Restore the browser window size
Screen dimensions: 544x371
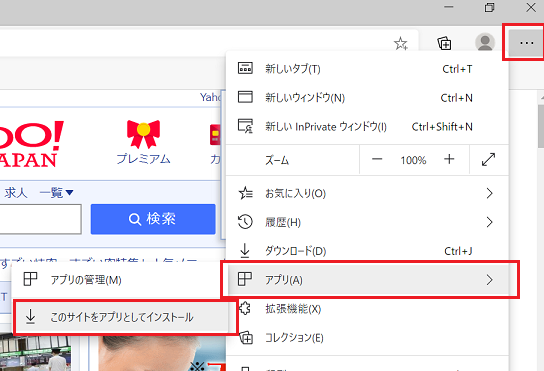pos(490,7)
